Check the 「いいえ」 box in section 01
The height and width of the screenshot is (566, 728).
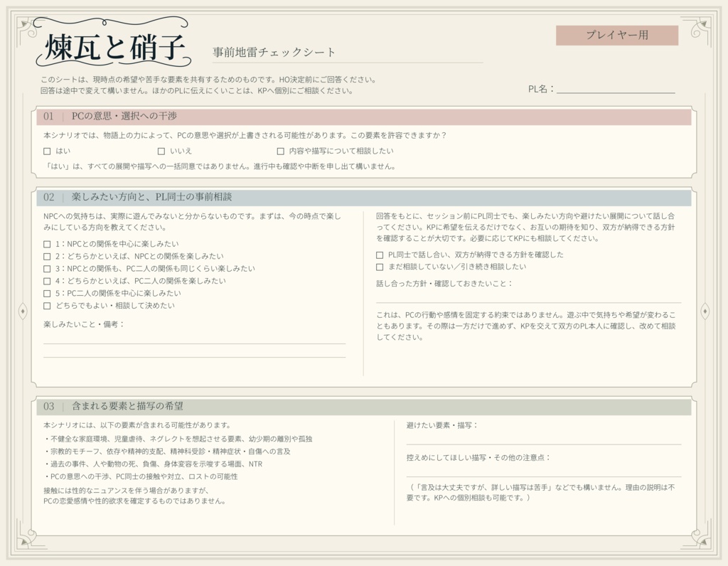tap(161, 151)
